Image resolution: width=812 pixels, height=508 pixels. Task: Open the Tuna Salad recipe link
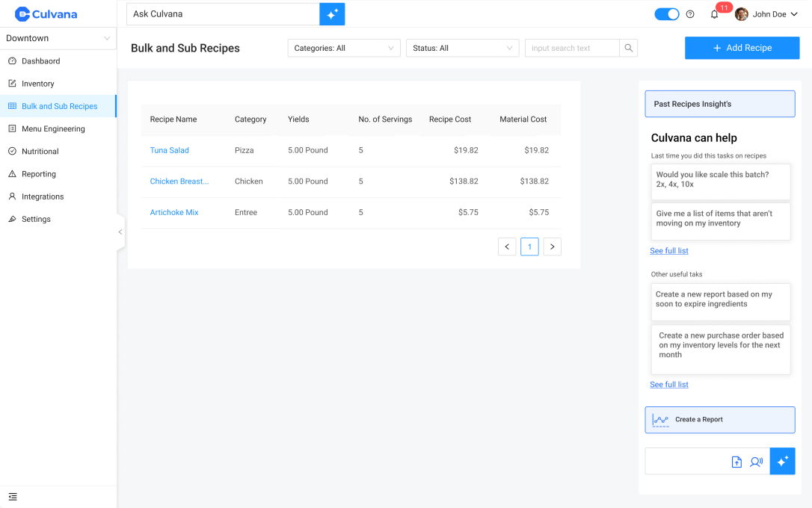coord(169,150)
